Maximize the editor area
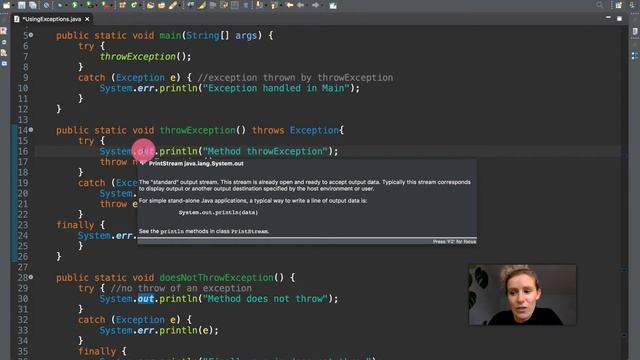Viewport: 640px width, 360px height. (x=619, y=18)
